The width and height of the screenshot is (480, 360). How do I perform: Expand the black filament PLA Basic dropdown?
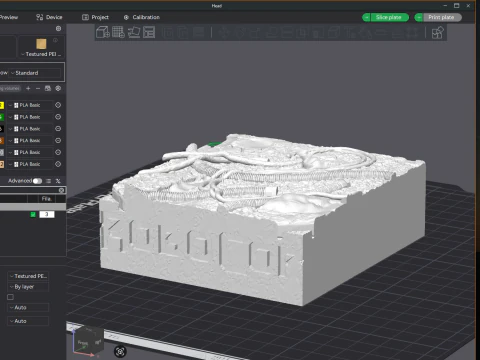30,129
